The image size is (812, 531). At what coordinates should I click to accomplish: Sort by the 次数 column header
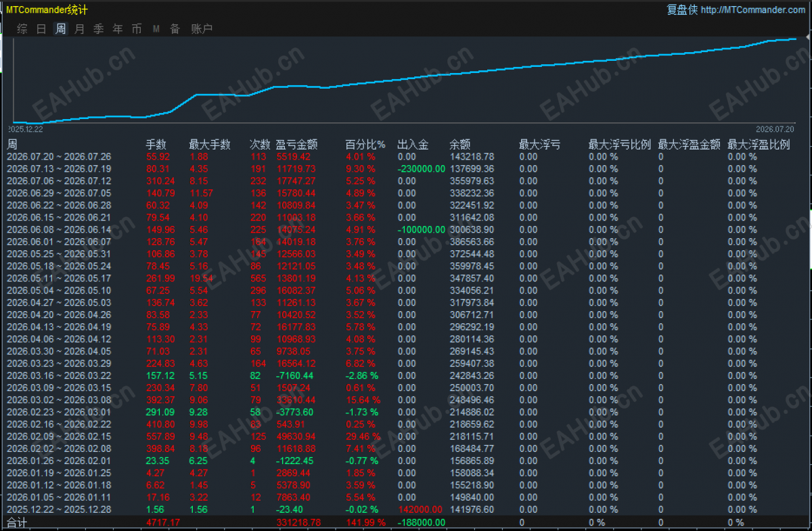click(260, 144)
